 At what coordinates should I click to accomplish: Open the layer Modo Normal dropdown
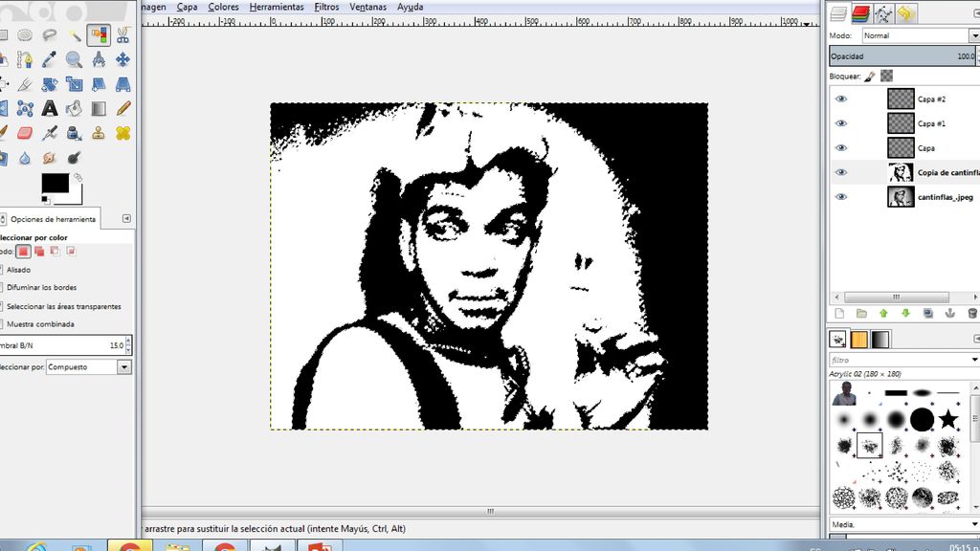(x=921, y=35)
